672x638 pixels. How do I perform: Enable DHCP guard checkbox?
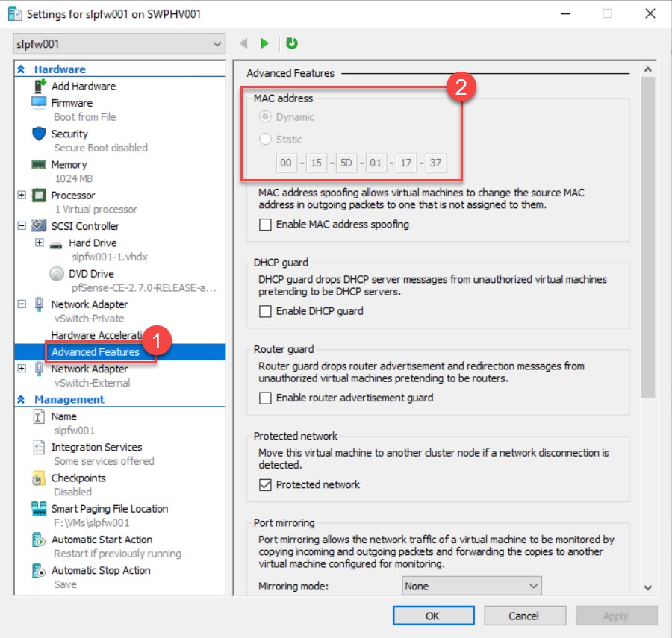[x=265, y=311]
